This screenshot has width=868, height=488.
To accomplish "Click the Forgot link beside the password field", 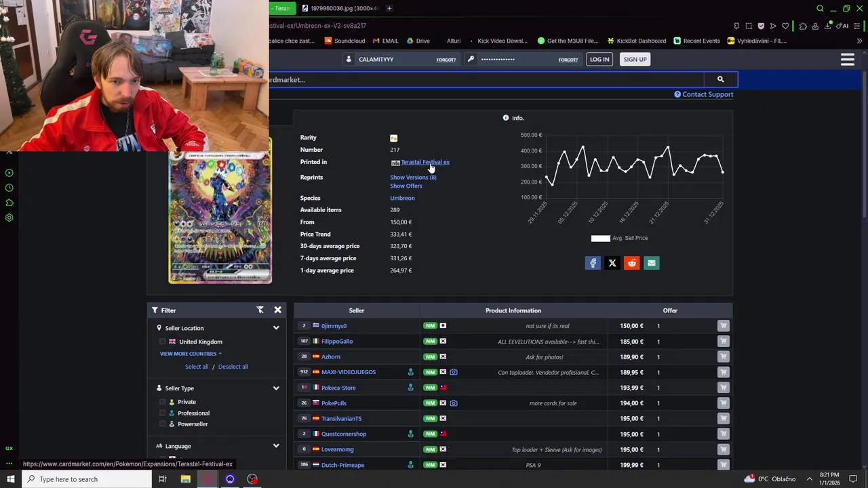I will pos(568,60).
